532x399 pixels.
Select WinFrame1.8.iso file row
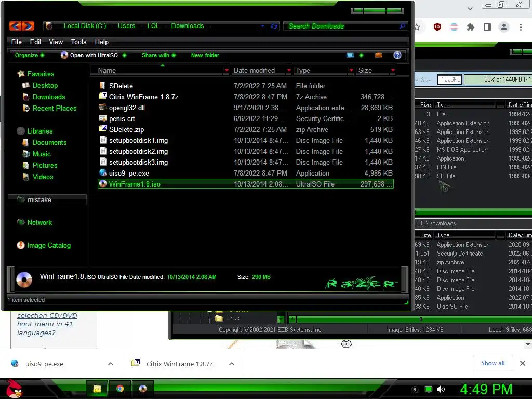246,184
